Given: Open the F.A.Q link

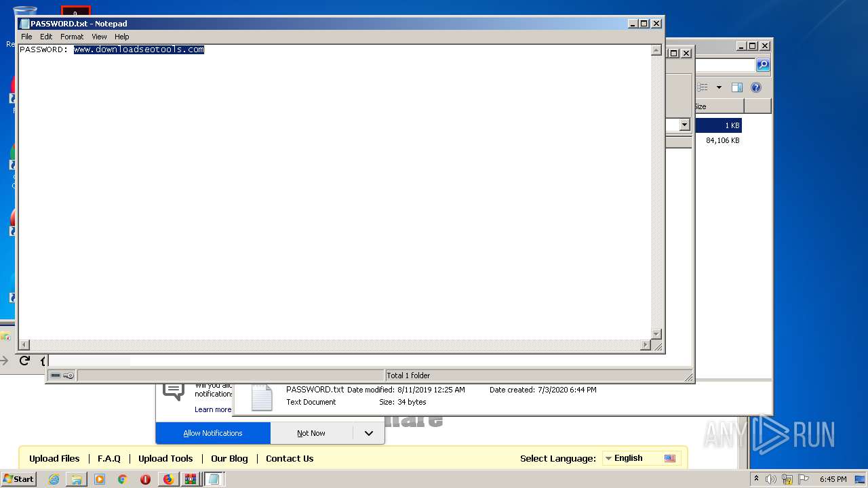Looking at the screenshot, I should click(x=109, y=458).
